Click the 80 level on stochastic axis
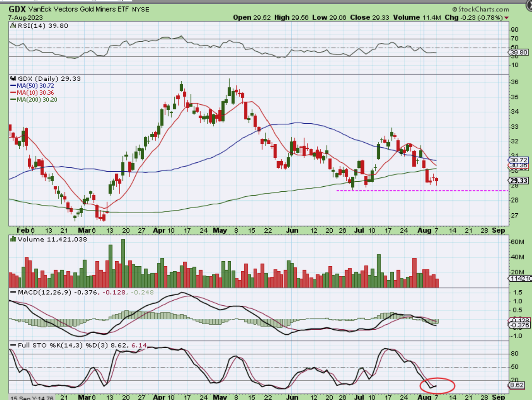 coord(514,354)
